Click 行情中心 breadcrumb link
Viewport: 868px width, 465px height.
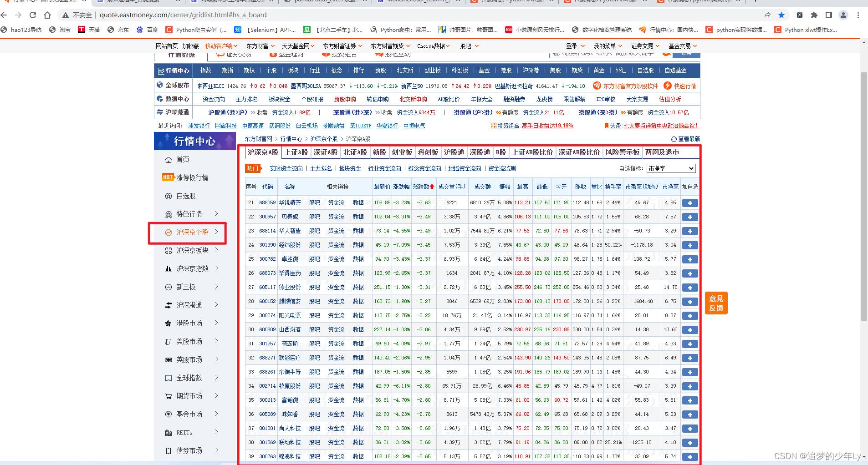(291, 139)
